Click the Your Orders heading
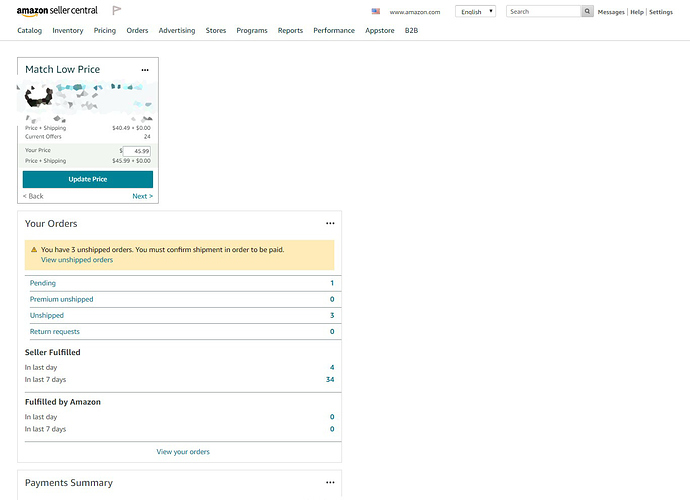Image resolution: width=690 pixels, height=500 pixels. pyautogui.click(x=51, y=224)
